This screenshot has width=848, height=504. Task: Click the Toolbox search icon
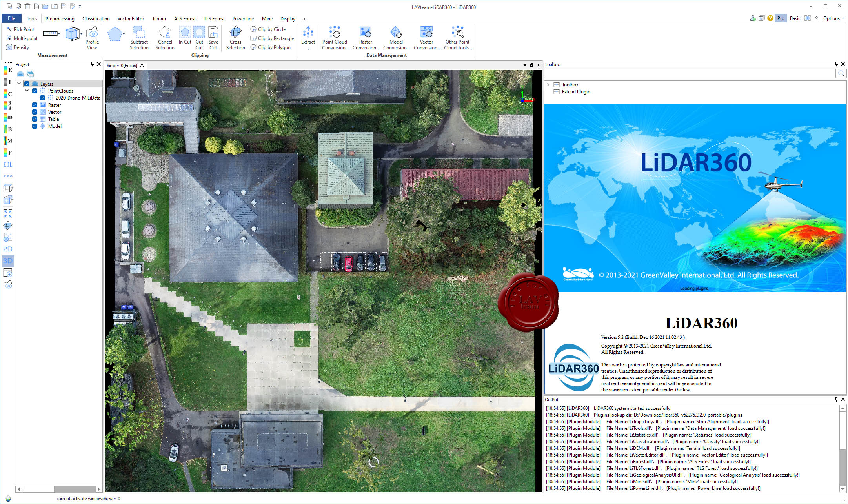(841, 73)
